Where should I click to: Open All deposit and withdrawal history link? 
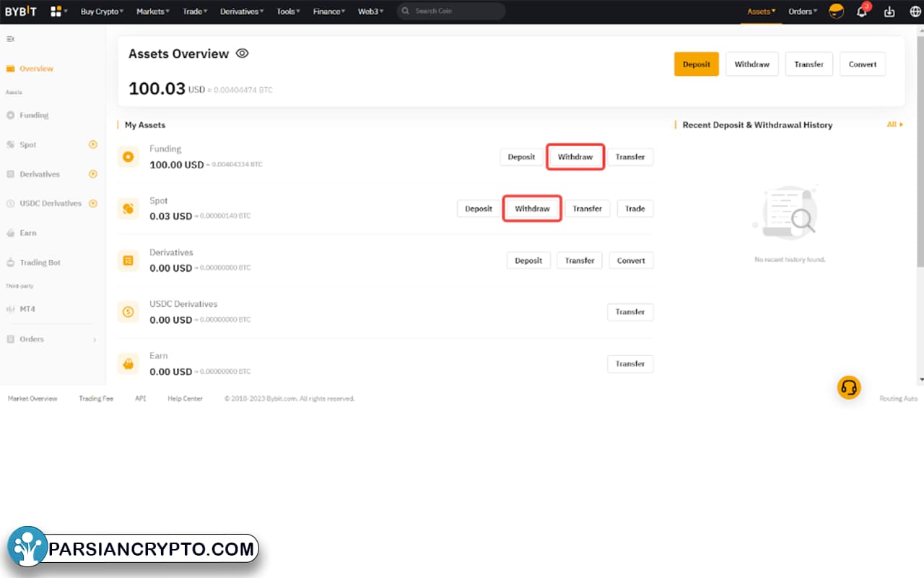pyautogui.click(x=894, y=125)
